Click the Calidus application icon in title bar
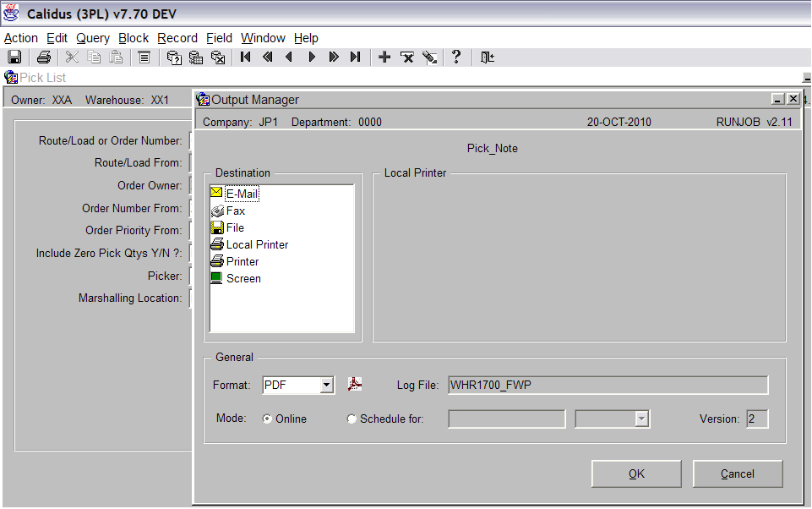The image size is (812, 509). [11, 14]
